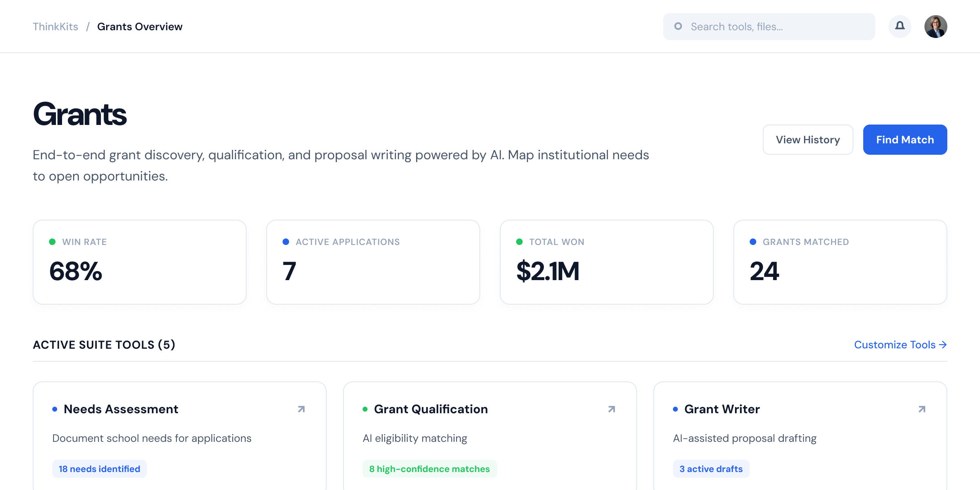Open Grant Qualification via arrow icon
The width and height of the screenshot is (980, 490).
(612, 409)
